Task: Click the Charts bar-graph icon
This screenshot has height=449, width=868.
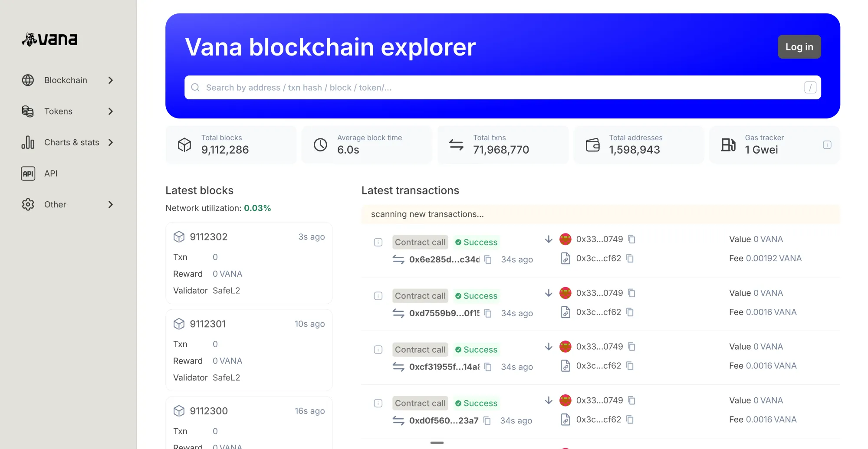Action: (x=28, y=142)
